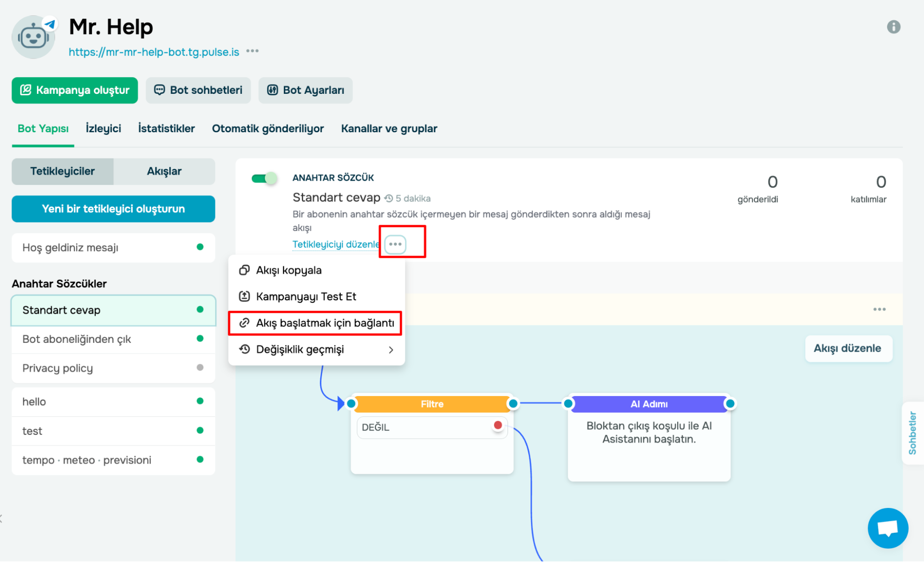This screenshot has width=924, height=562.
Task: Click the info icon in top right corner
Action: pyautogui.click(x=894, y=27)
